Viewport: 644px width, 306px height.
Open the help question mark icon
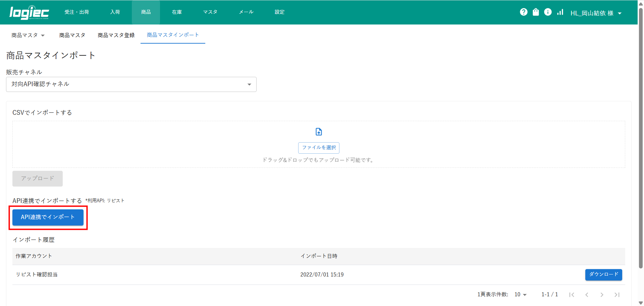pyautogui.click(x=524, y=12)
